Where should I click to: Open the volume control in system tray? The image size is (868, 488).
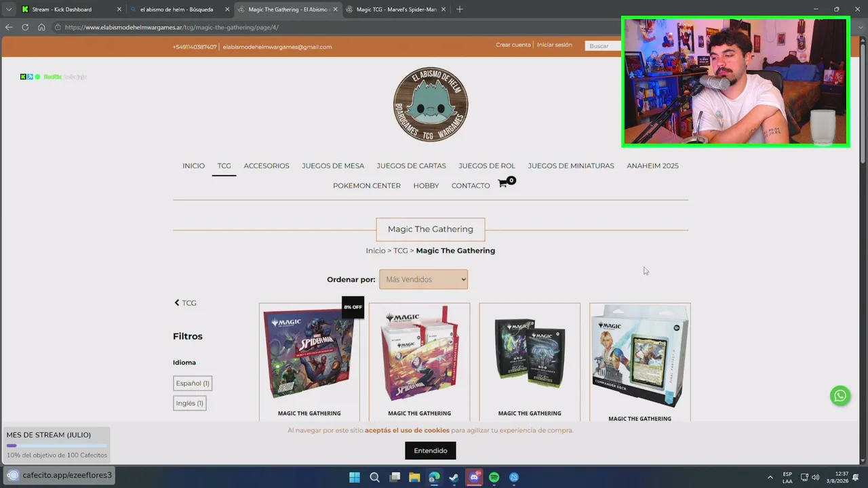pyautogui.click(x=815, y=477)
